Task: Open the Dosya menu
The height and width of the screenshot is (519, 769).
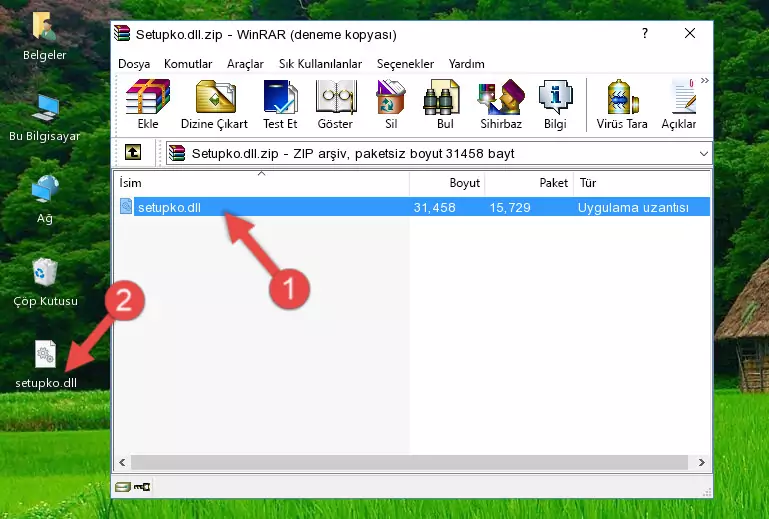Action: point(134,64)
